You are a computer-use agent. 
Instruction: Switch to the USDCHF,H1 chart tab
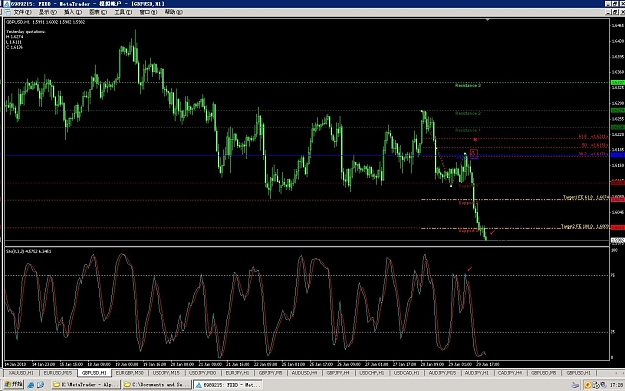click(x=372, y=373)
